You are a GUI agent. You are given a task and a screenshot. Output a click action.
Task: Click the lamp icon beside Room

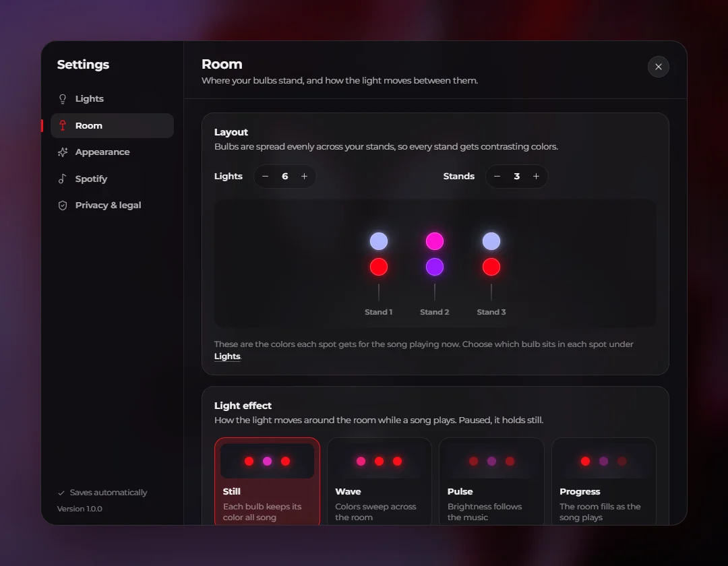(x=63, y=125)
